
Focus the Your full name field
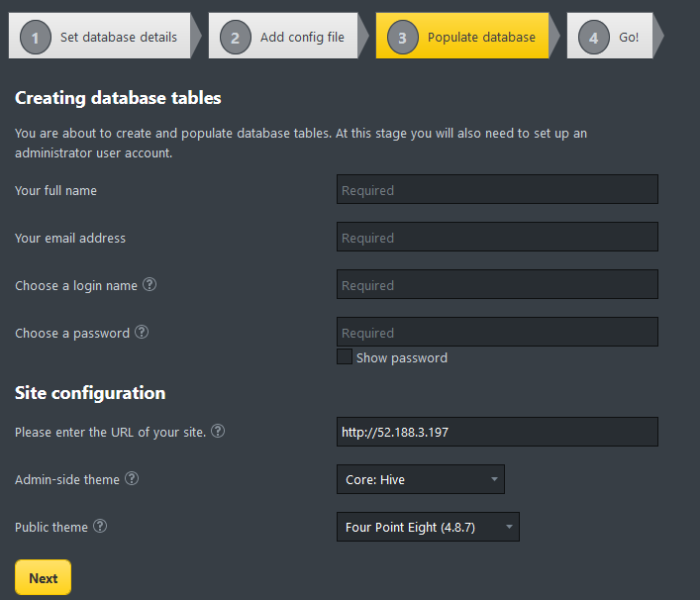coord(497,190)
